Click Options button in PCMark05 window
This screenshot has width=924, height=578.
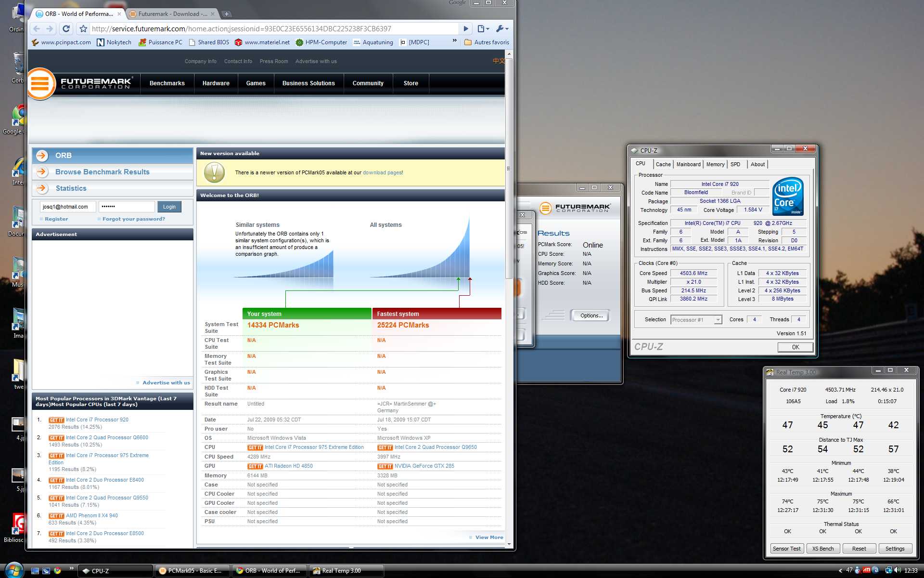coord(591,316)
